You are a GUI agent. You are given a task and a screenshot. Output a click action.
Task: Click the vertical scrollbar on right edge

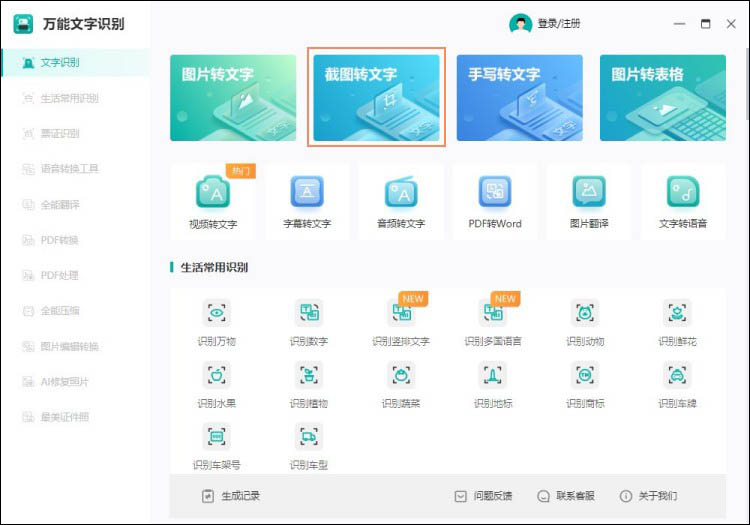pos(747,84)
